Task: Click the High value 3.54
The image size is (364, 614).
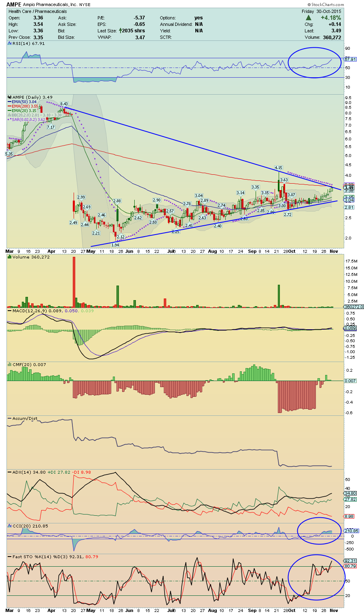Action: point(38,24)
